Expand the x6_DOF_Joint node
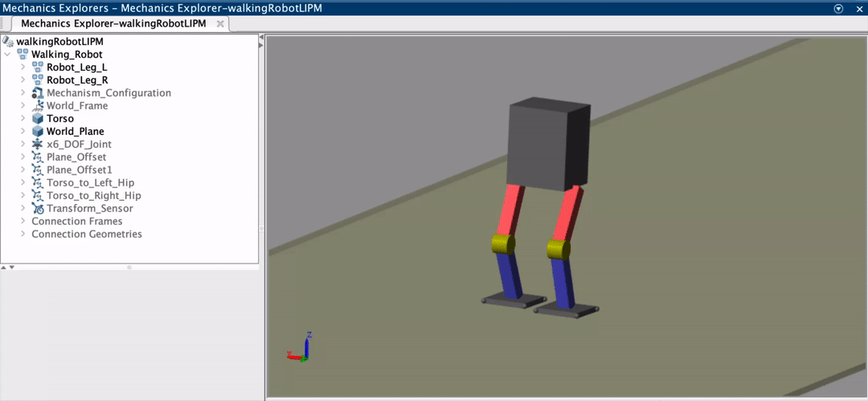 click(x=23, y=144)
